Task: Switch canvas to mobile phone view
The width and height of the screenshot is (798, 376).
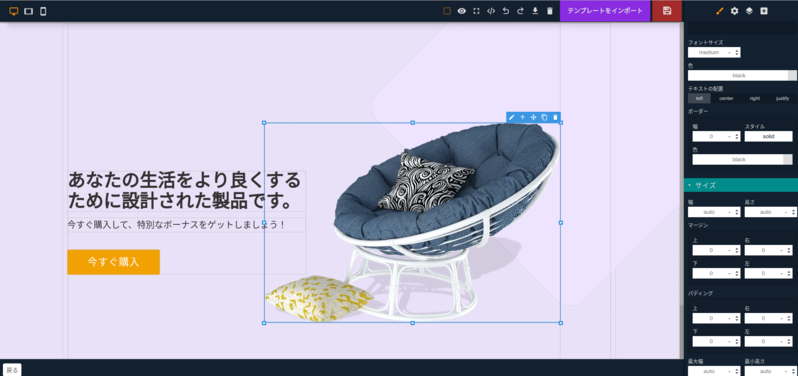Action: pyautogui.click(x=43, y=11)
